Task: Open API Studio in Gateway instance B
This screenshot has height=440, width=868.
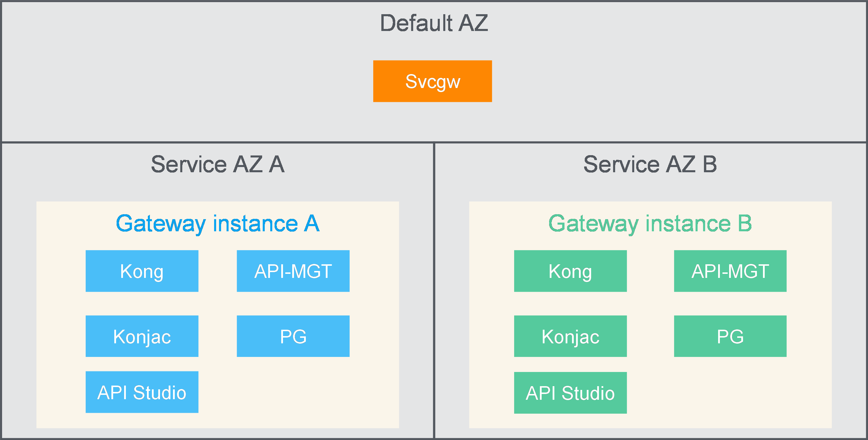Action: (x=570, y=393)
